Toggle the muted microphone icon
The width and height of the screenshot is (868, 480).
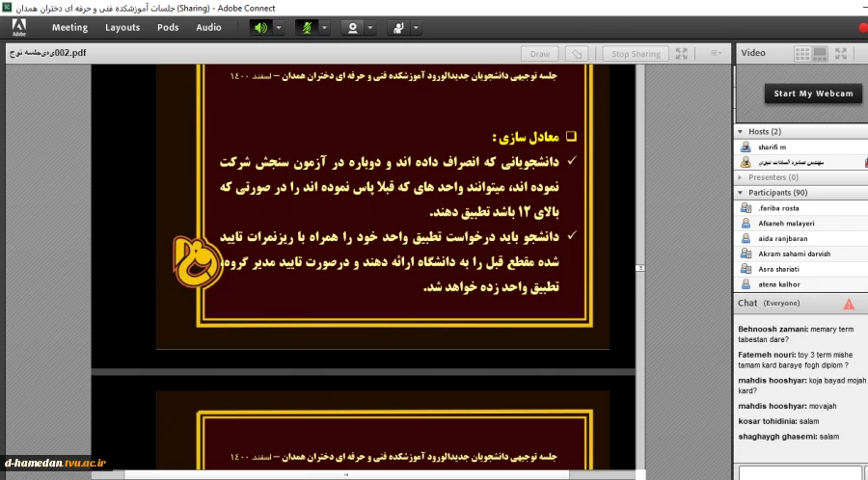coord(307,28)
